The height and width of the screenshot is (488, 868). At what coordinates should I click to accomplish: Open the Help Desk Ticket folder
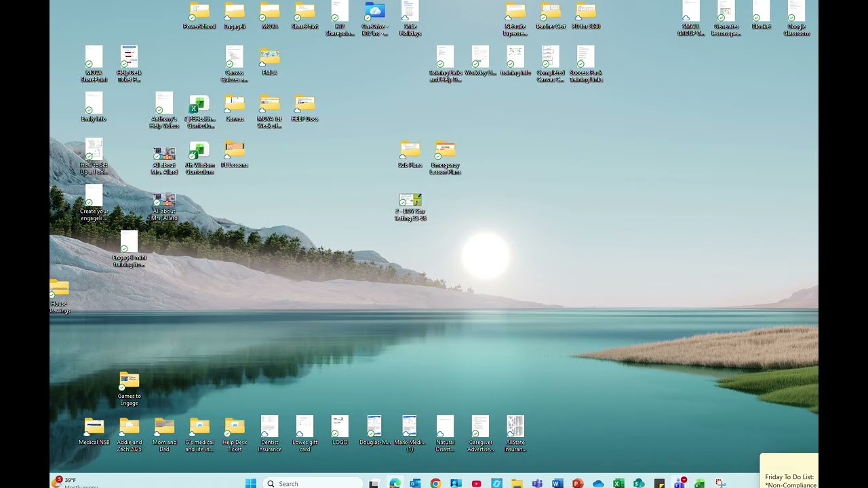coord(235,434)
